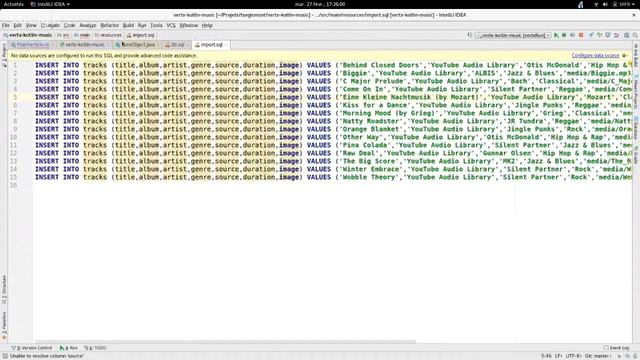Click the VCS Update Project icon
Viewport: 640px width, 360px height.
[x=591, y=36]
